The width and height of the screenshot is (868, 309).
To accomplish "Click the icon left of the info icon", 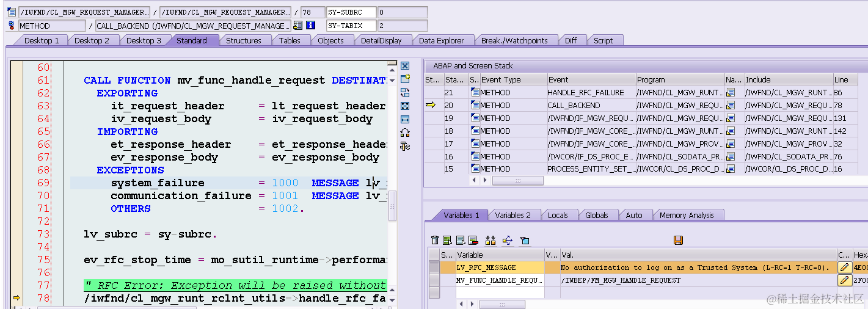I will (x=298, y=26).
